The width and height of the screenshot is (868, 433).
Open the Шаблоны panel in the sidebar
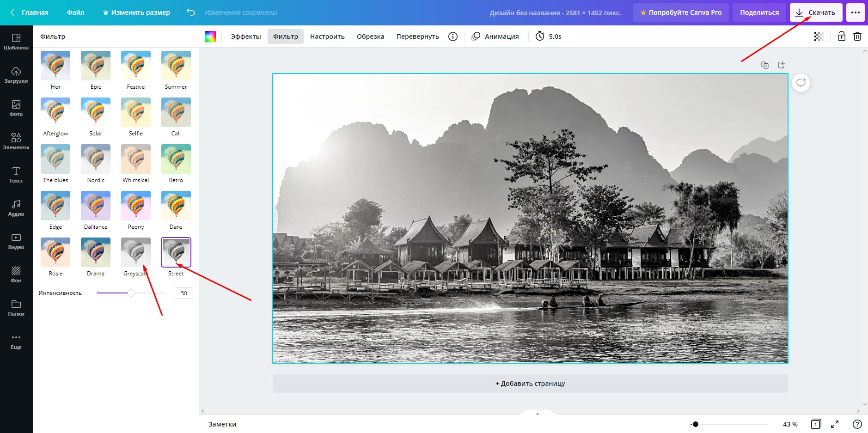pyautogui.click(x=16, y=42)
